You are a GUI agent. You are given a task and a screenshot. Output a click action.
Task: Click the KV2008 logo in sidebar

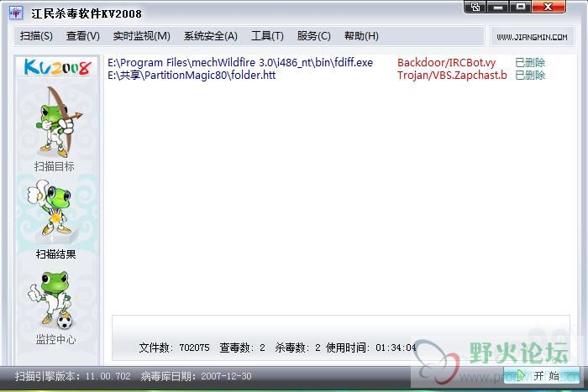coord(57,67)
